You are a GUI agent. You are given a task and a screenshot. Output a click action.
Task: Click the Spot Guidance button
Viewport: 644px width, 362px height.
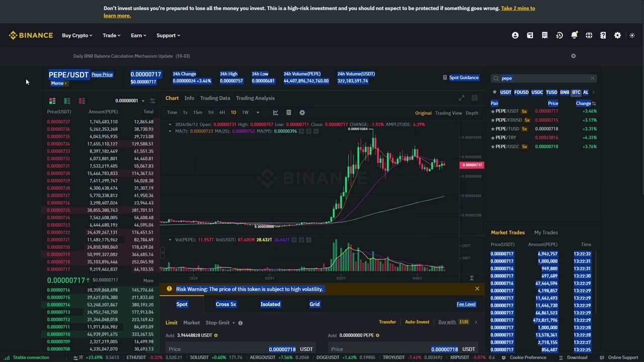460,77
